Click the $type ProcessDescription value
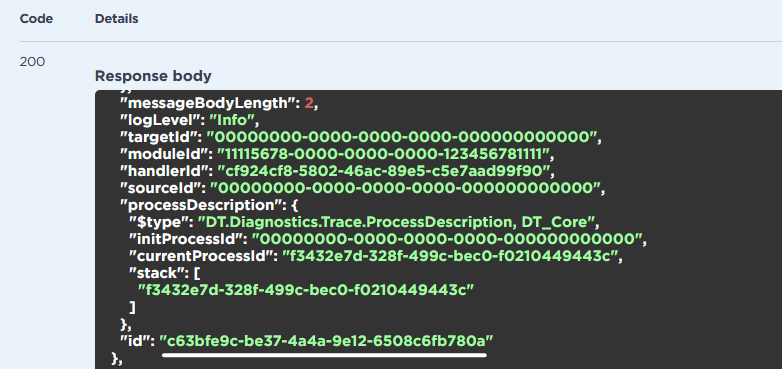 (397, 222)
